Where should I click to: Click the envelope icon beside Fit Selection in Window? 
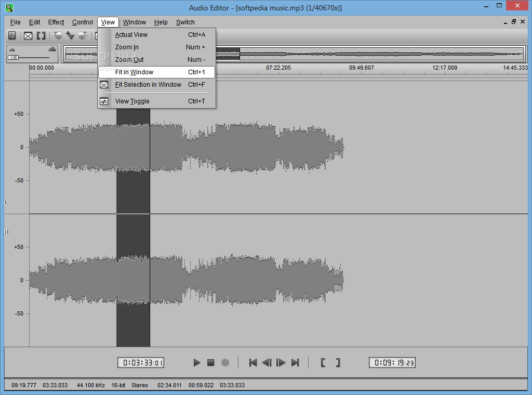point(104,85)
